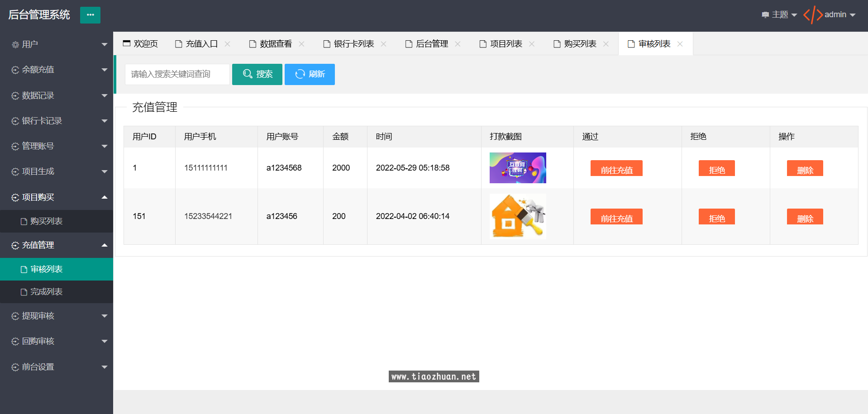Viewport: 868px width, 414px height.
Task: Click the gear icon beside 用户
Action: (x=15, y=44)
